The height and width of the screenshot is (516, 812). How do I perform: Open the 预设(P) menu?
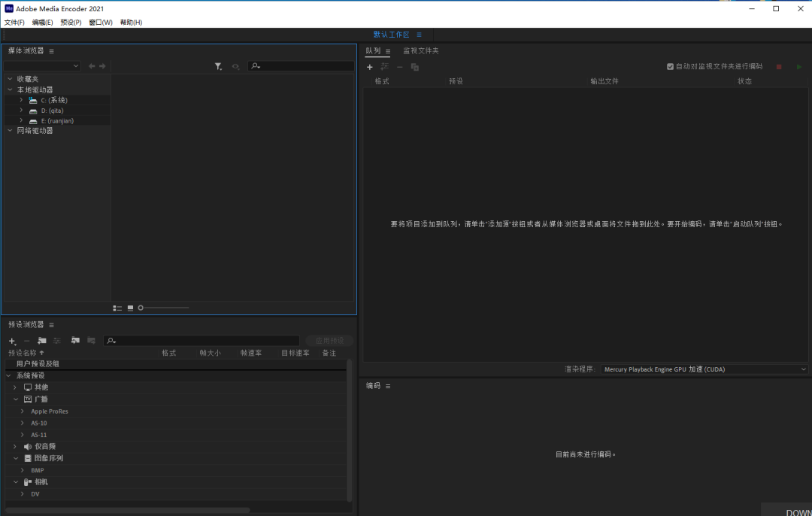(71, 23)
